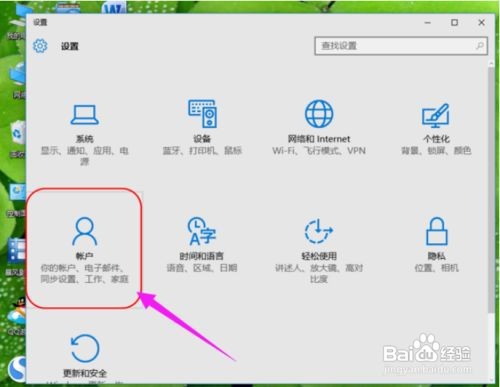This screenshot has width=500, height=387.
Task: Open the 更新和安全 refresh arrow icon
Action: 85,348
